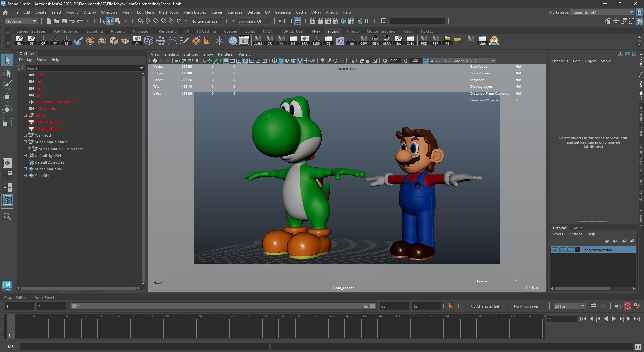This screenshot has width=644, height=352.
Task: Open the Workspace dropdown nigam Tik Tok
Action: click(602, 12)
